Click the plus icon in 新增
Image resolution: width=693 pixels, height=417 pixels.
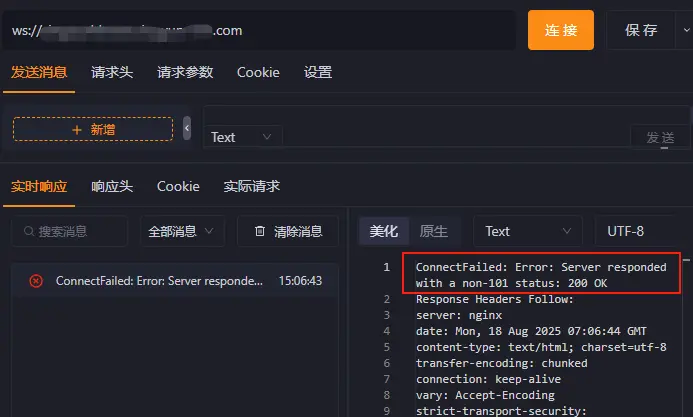(x=77, y=129)
